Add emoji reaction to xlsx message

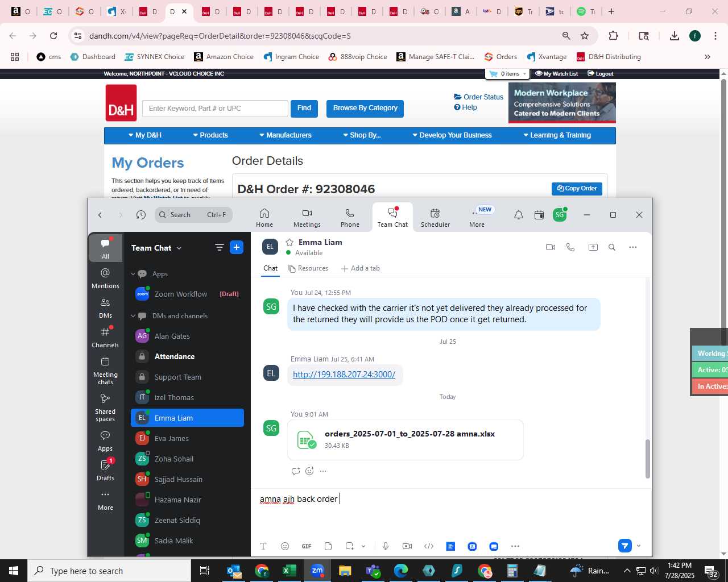(x=309, y=471)
